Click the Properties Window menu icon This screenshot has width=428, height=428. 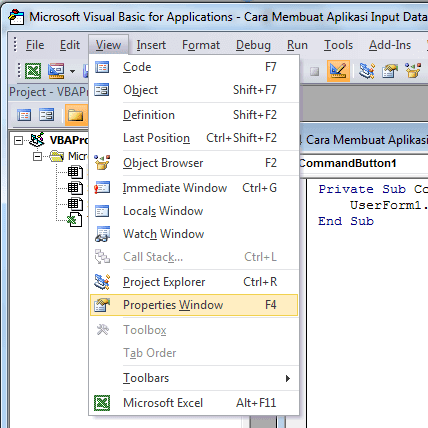click(102, 305)
